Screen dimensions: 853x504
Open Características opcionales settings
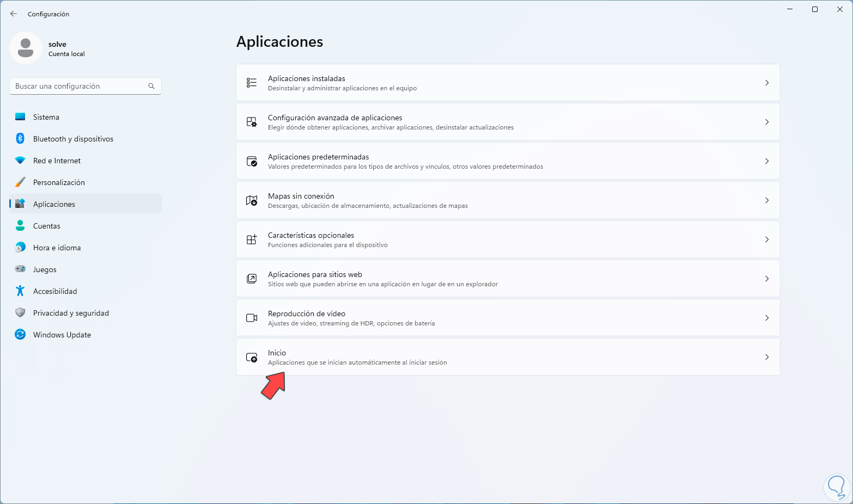coord(311,239)
